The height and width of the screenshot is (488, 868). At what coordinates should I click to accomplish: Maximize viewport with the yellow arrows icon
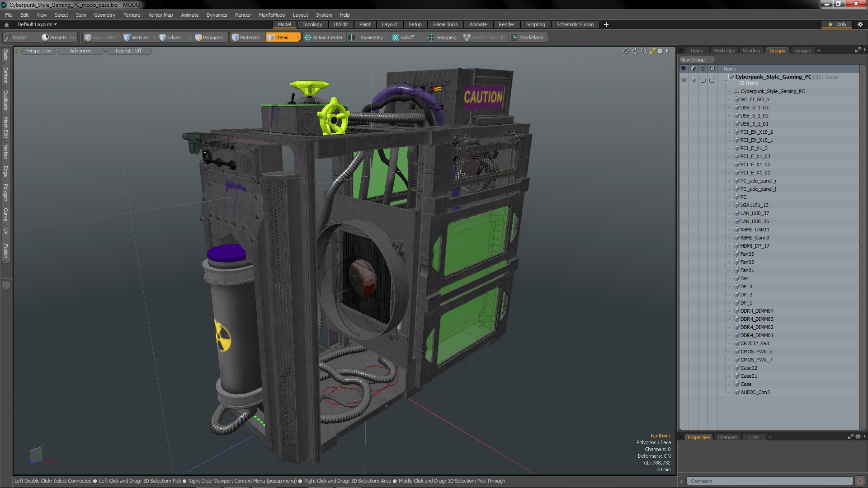pos(652,51)
